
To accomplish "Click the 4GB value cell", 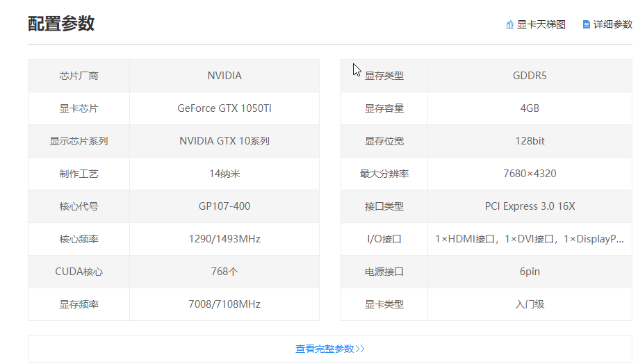I will point(530,108).
